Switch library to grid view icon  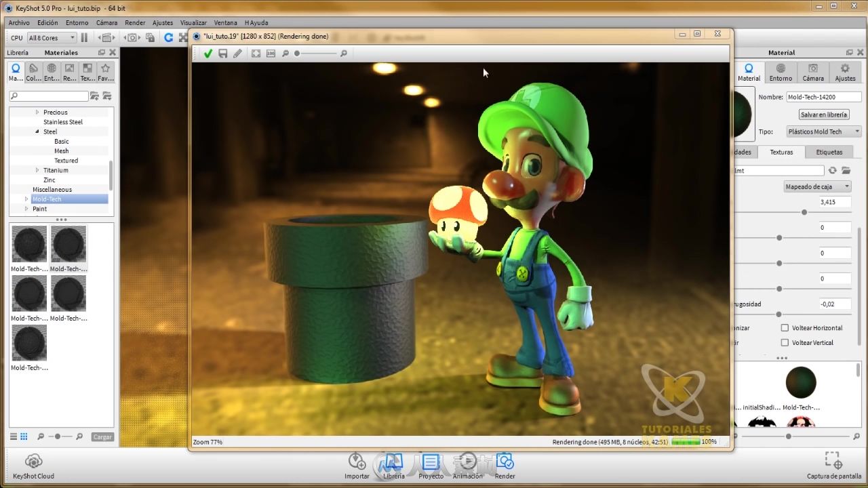24,436
